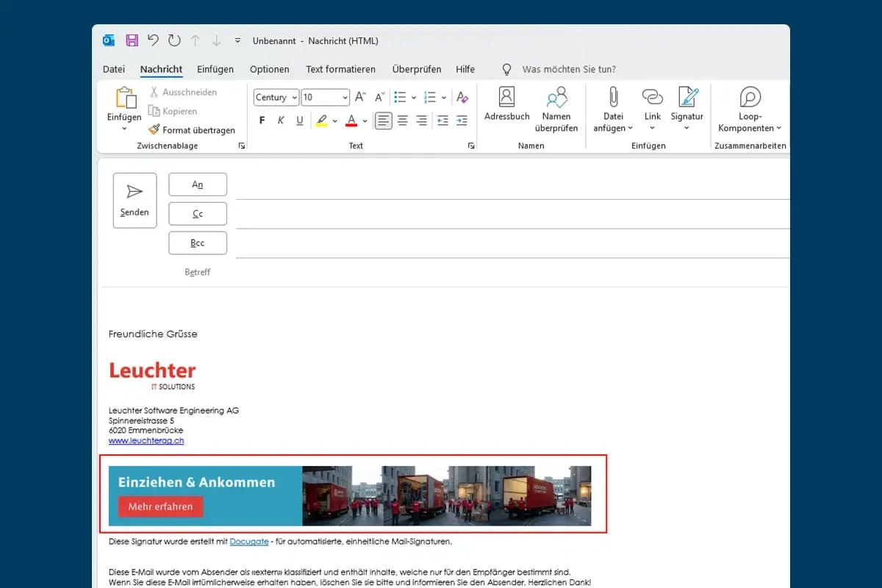Expand bullet list style options
The height and width of the screenshot is (588, 882).
(x=414, y=98)
